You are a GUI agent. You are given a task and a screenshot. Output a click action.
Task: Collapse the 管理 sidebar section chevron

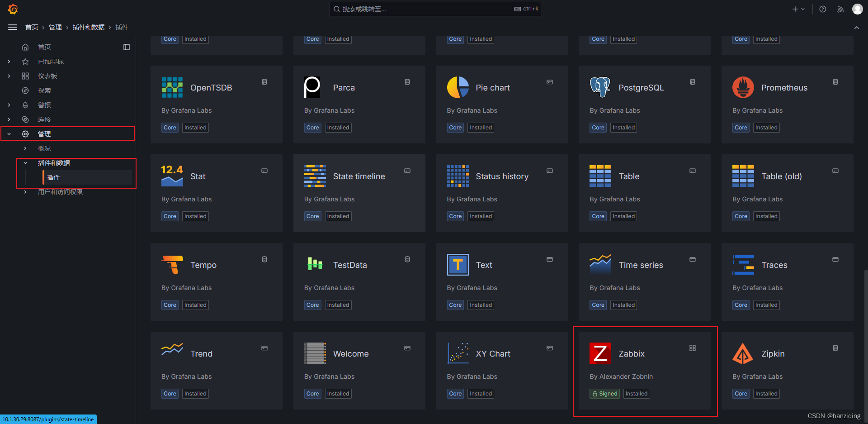pos(9,134)
